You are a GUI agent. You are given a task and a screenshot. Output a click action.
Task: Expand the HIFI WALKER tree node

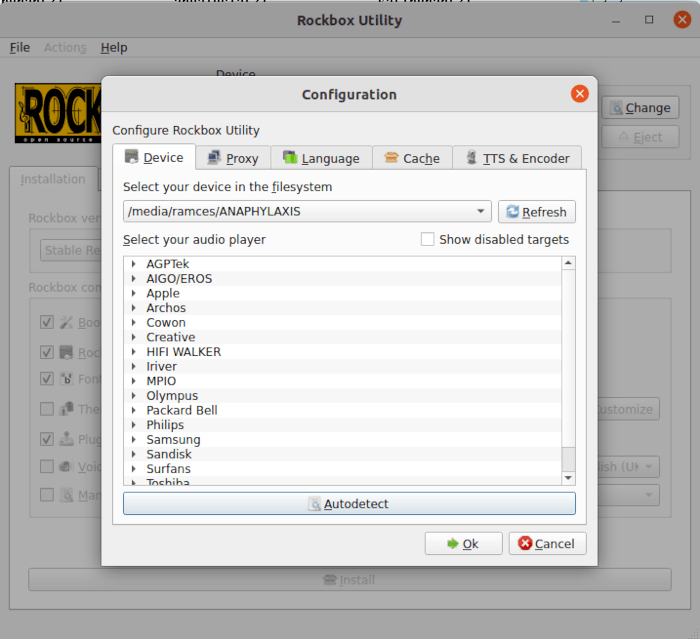pos(133,352)
